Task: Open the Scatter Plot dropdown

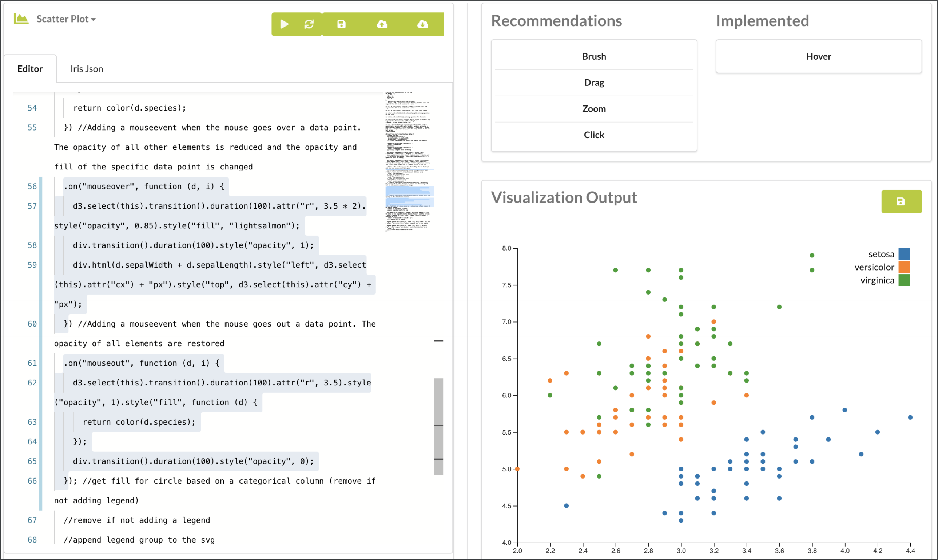Action: tap(66, 19)
